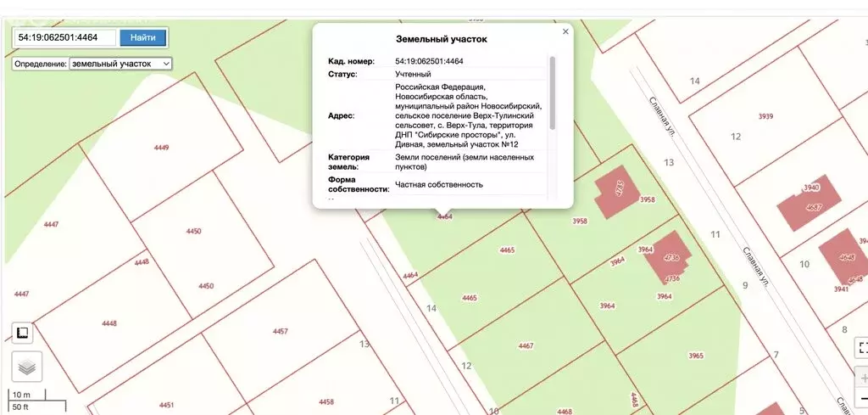
Task: Open the map layers panel
Action: [26, 367]
